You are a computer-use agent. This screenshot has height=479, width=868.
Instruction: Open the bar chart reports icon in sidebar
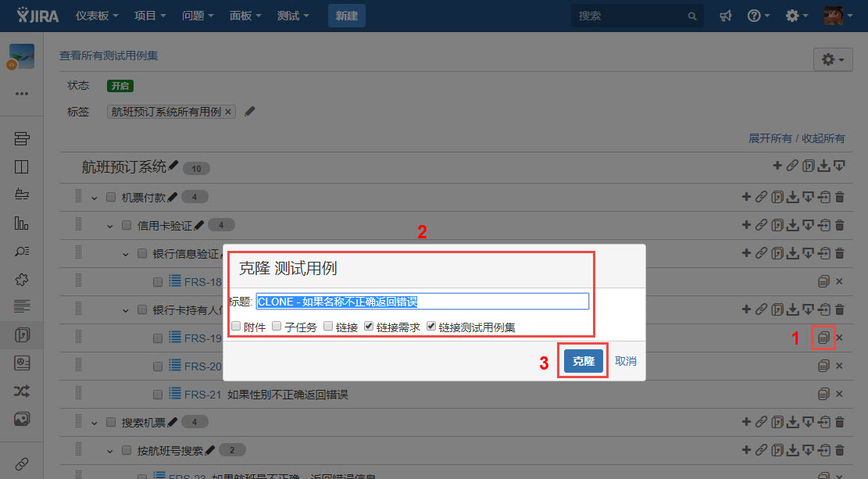point(22,223)
